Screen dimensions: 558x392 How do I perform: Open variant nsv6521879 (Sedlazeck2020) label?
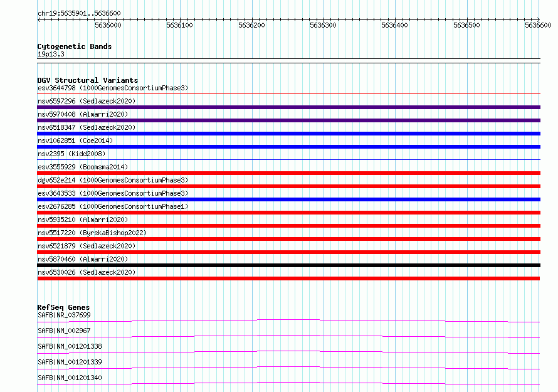tap(87, 246)
